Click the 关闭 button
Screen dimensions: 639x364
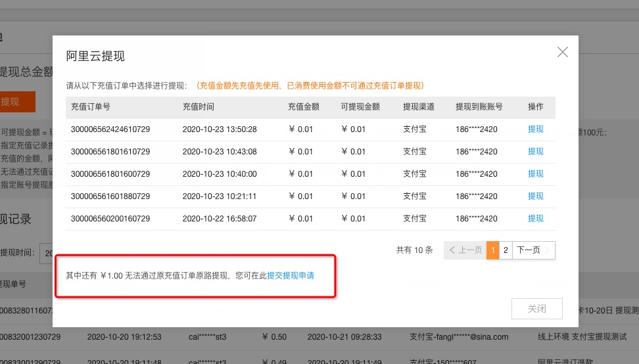[x=536, y=309]
